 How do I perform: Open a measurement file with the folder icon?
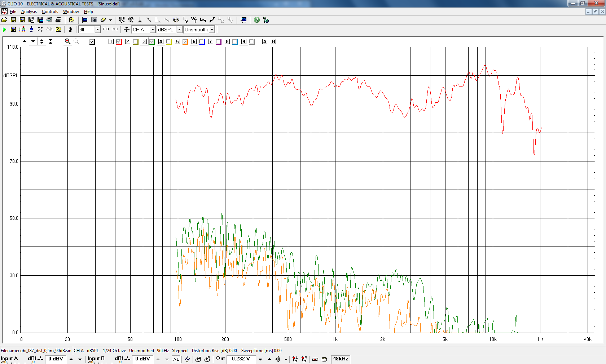(4, 20)
